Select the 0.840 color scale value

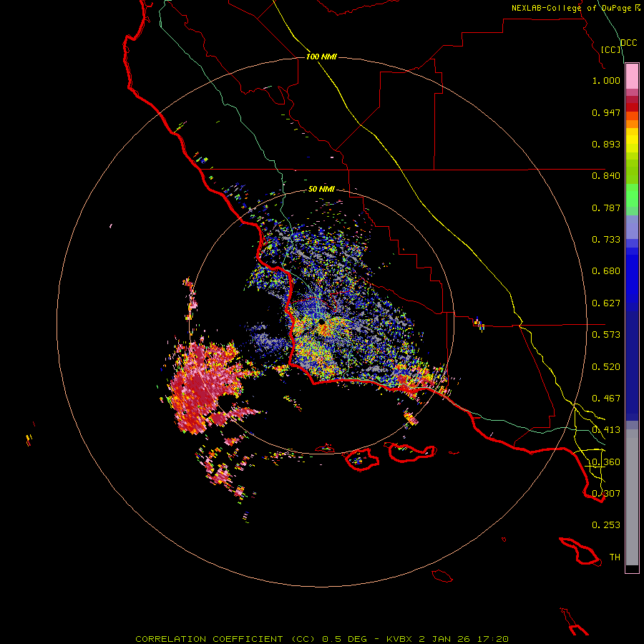pyautogui.click(x=606, y=176)
